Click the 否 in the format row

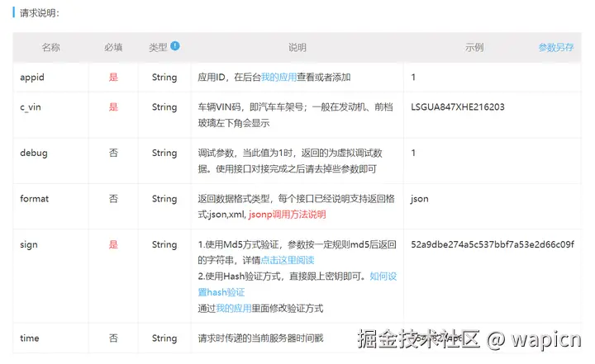coord(113,199)
